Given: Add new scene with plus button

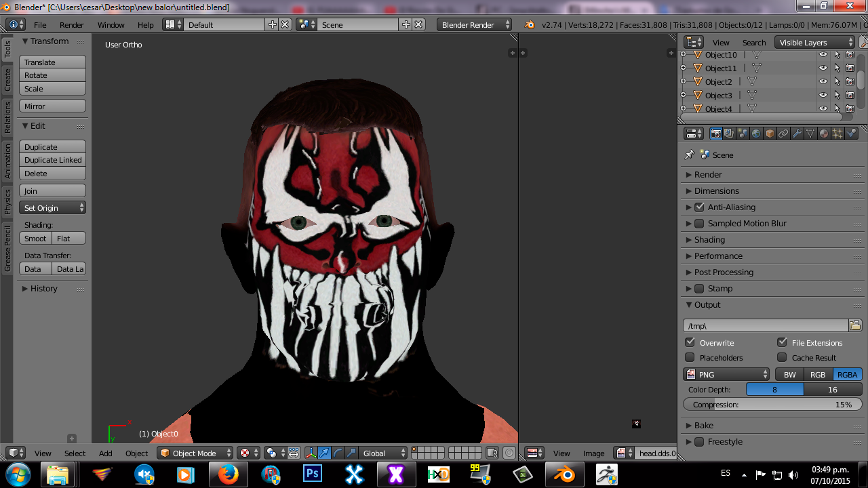Looking at the screenshot, I should (x=406, y=24).
